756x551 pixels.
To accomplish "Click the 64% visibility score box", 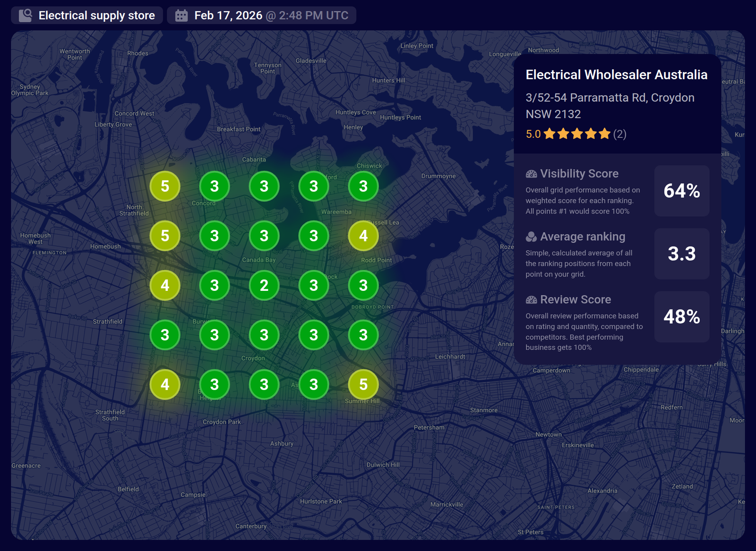I will tap(681, 191).
